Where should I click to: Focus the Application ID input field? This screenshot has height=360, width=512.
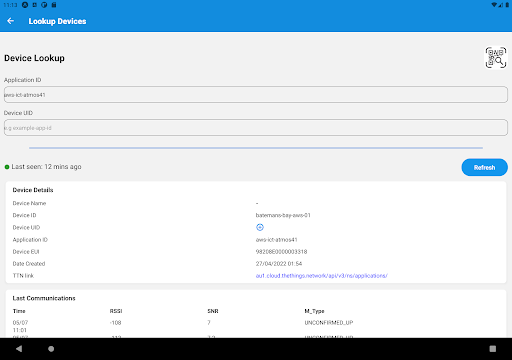[256, 95]
